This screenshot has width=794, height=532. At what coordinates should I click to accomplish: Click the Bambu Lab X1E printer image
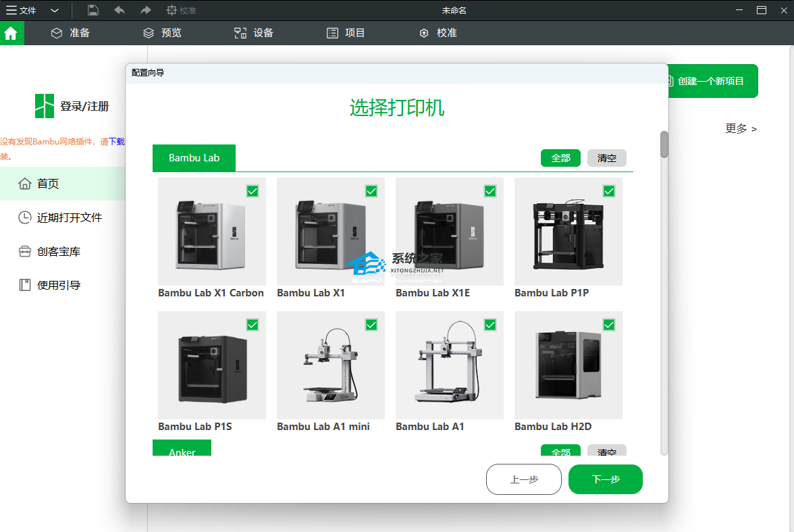pos(450,232)
